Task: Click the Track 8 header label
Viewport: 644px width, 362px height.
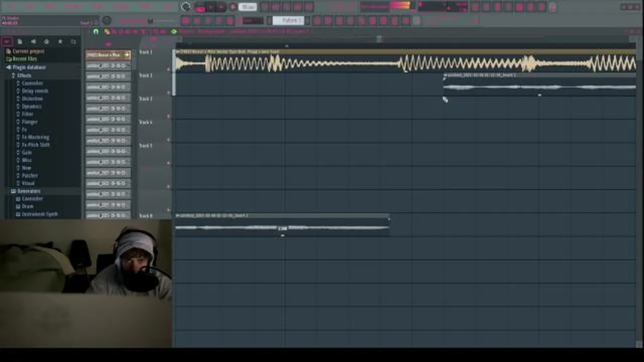Action: (x=146, y=216)
